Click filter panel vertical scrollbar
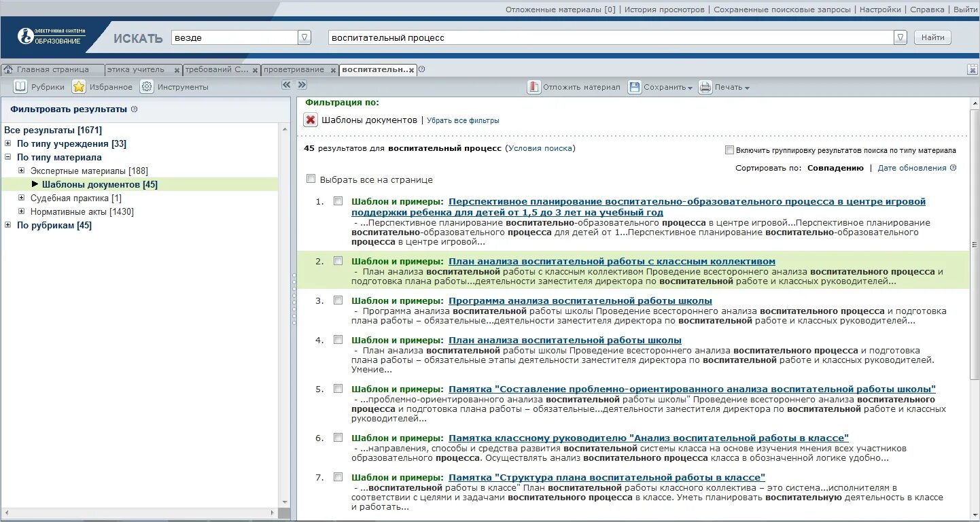Viewport: 980px width, 522px height. (284, 316)
